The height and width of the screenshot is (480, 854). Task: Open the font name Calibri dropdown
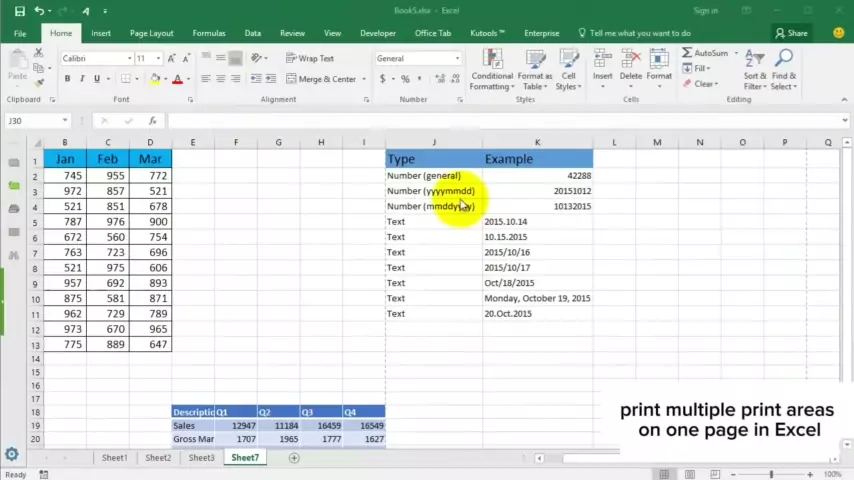(129, 58)
